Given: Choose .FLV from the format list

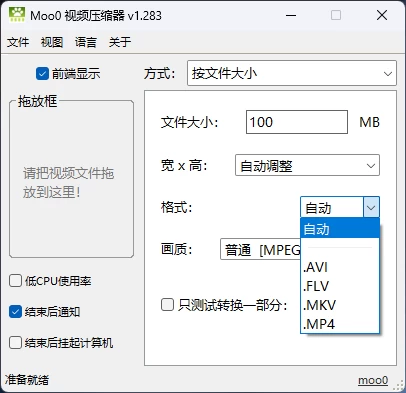Looking at the screenshot, I should point(340,286).
